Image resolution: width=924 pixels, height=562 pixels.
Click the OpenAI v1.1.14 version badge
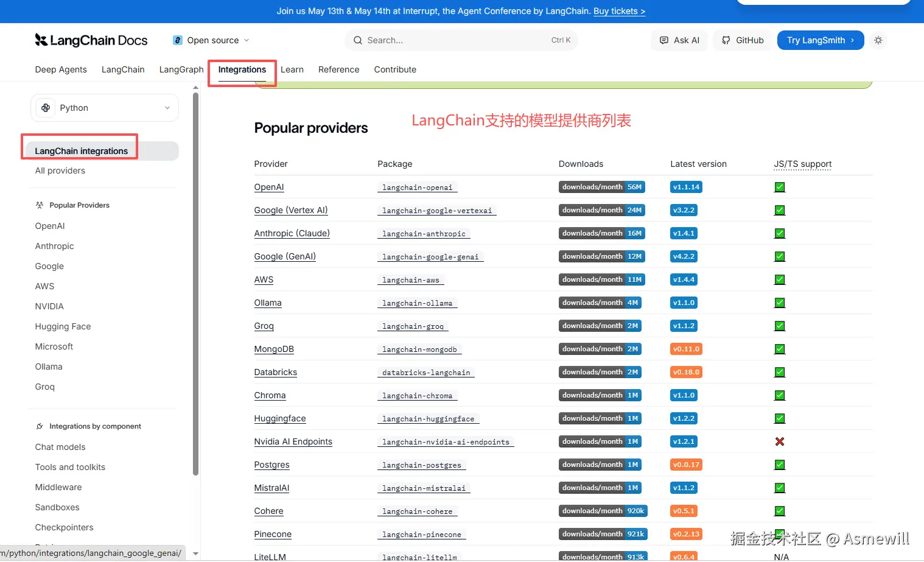coord(687,187)
